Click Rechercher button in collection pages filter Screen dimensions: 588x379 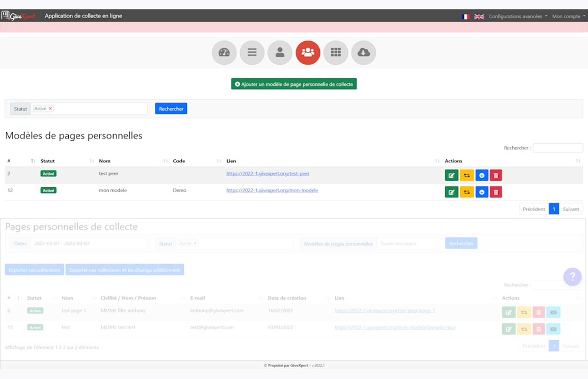pos(461,243)
